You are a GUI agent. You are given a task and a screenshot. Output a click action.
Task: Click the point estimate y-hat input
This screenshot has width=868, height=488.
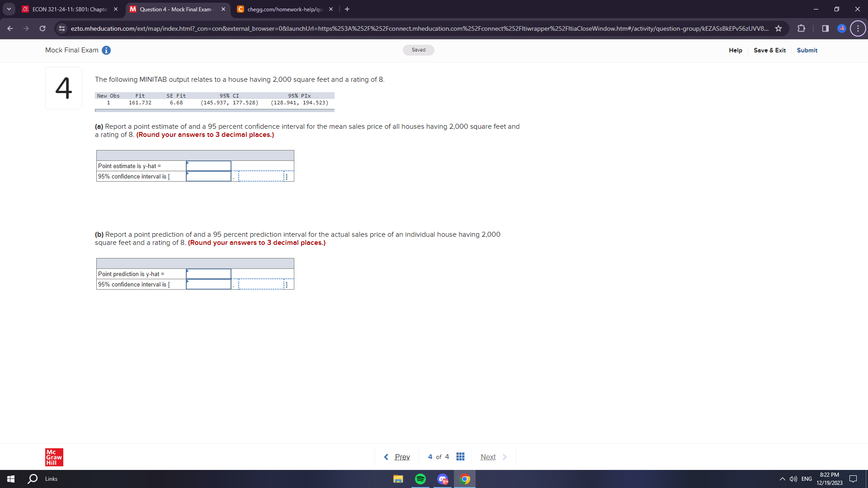[208, 166]
